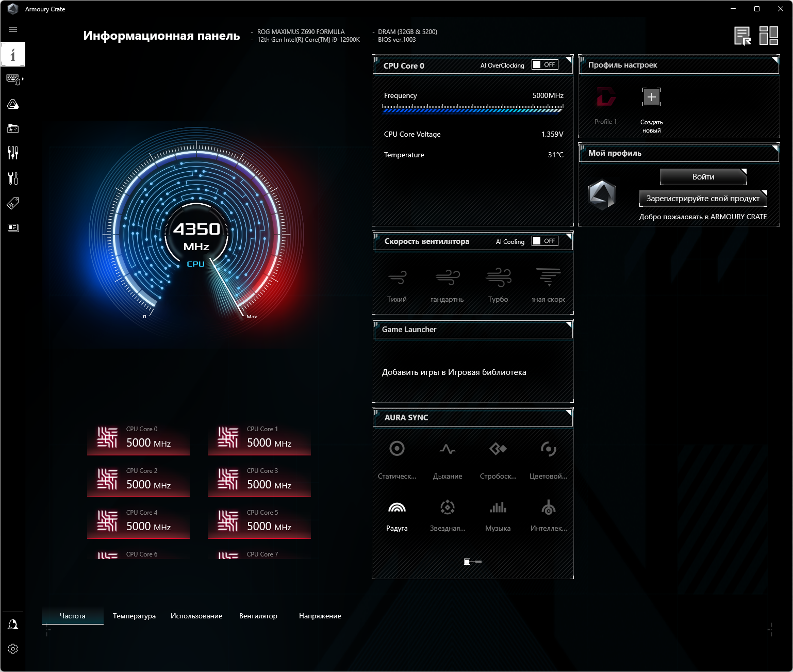
Task: Open the Game Library sidebar icon
Action: point(13,128)
